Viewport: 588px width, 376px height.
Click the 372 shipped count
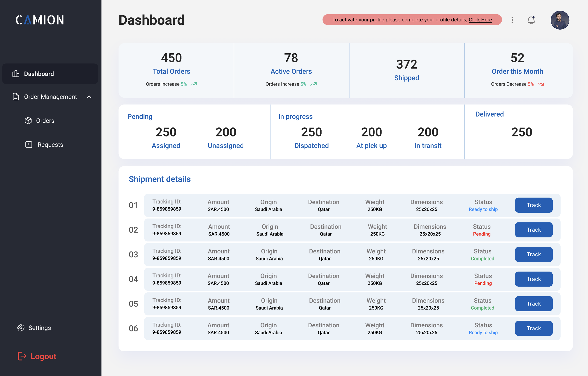(x=407, y=64)
